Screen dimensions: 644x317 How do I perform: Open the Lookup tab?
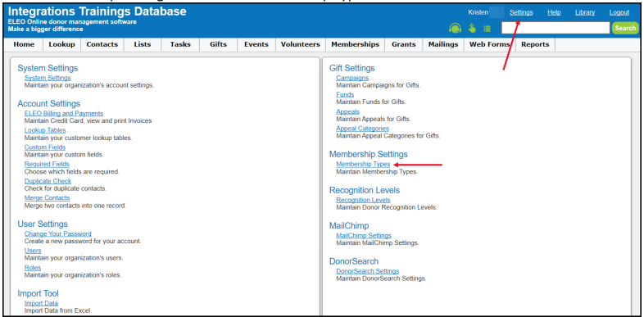[x=62, y=44]
